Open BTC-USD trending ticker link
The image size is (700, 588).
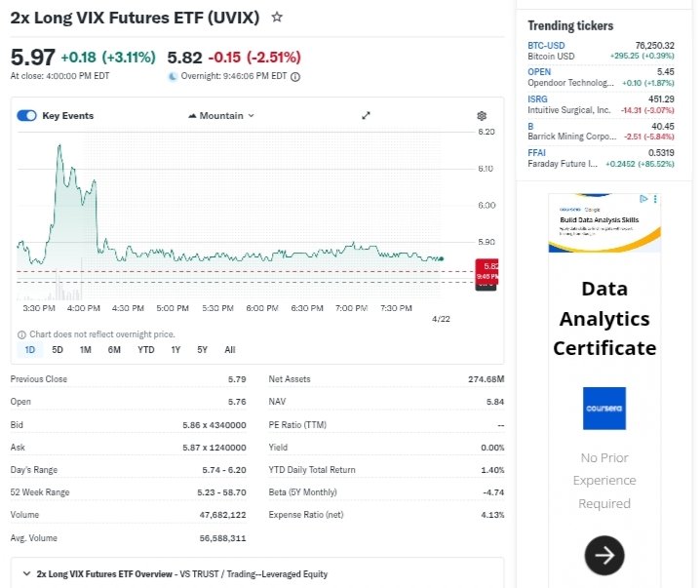pyautogui.click(x=546, y=46)
